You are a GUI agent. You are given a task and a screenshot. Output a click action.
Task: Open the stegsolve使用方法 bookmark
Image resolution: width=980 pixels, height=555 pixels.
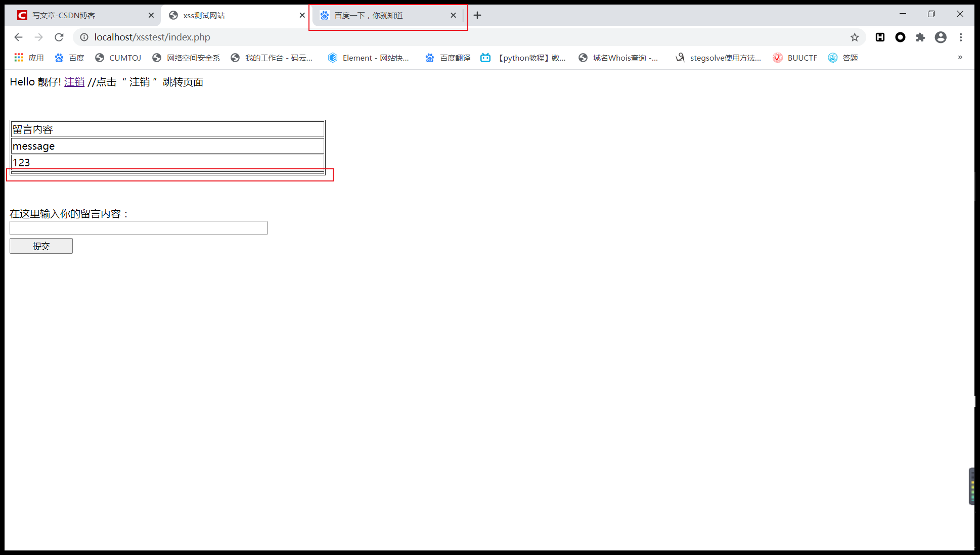pos(719,58)
